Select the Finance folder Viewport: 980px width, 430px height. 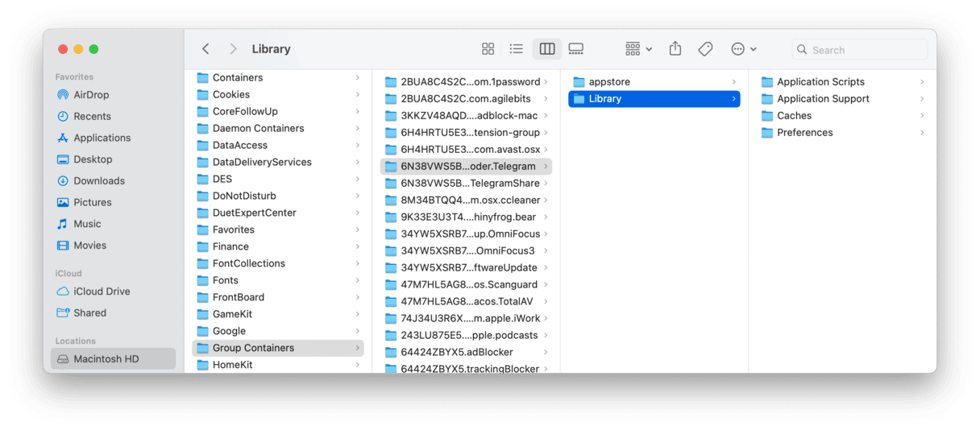[278, 247]
